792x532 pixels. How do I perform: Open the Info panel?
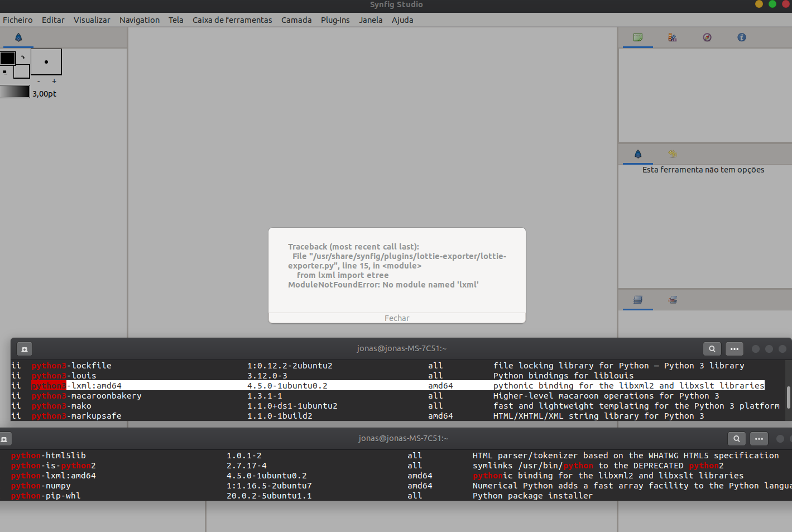(742, 37)
